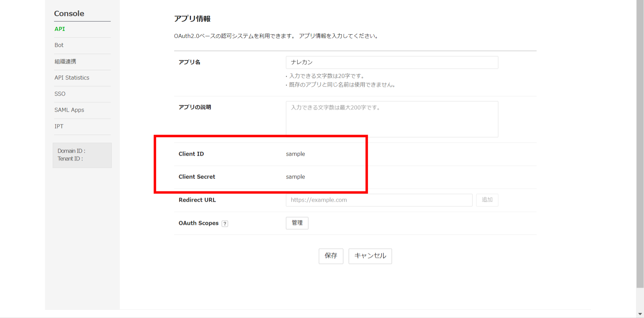This screenshot has height=318, width=644.
Task: Open OAuth Scopes help question mark icon
Action: click(x=225, y=224)
